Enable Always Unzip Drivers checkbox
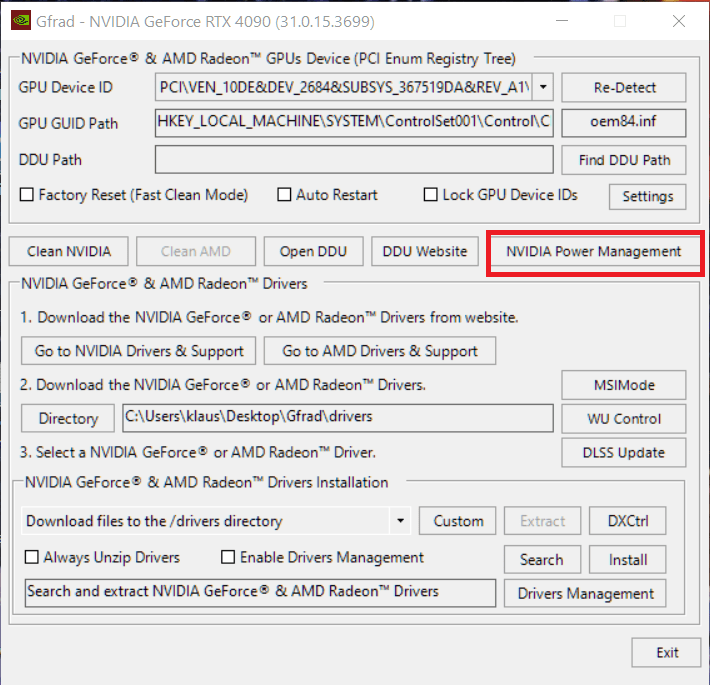Viewport: 710px width, 685px height. 31,557
